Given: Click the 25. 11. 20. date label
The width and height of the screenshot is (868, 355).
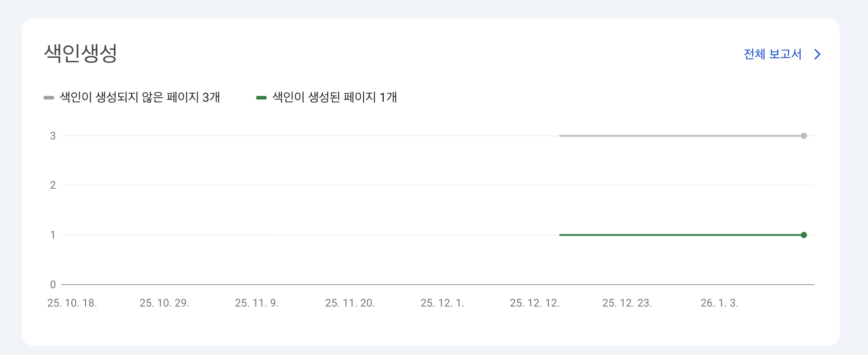Looking at the screenshot, I should pyautogui.click(x=351, y=303).
